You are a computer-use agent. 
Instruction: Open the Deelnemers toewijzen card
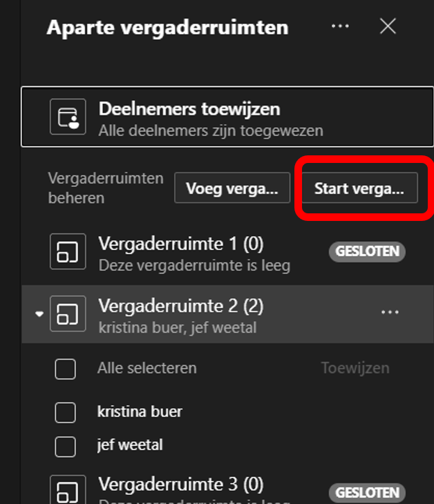[x=227, y=117]
